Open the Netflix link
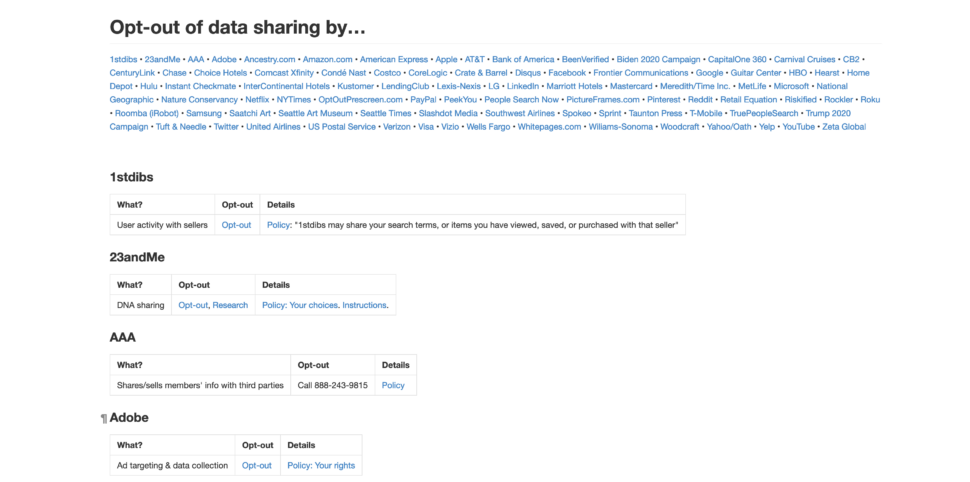 (257, 99)
